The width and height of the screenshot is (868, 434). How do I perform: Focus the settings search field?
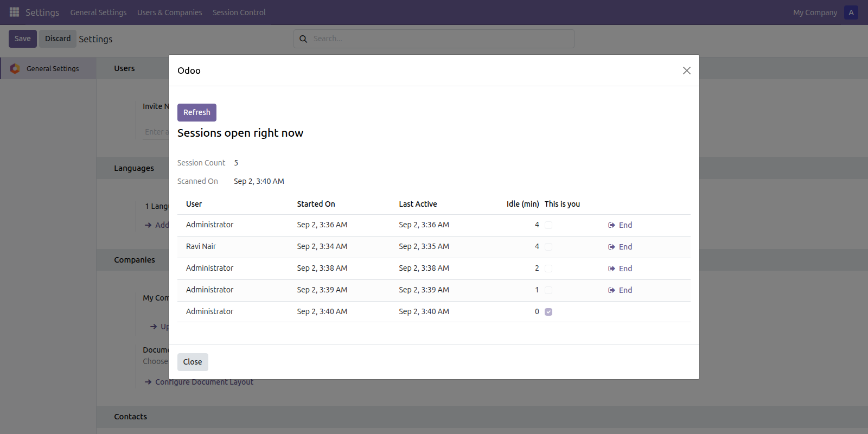pos(434,39)
